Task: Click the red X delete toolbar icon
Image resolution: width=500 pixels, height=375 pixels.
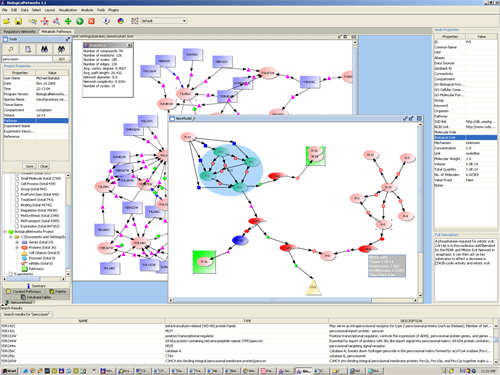Action: click(91, 21)
